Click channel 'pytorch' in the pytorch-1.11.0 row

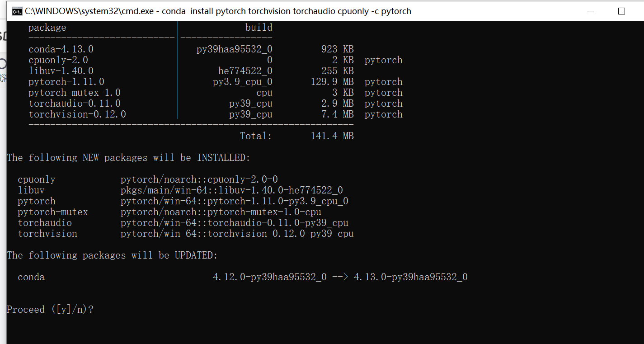coord(384,82)
